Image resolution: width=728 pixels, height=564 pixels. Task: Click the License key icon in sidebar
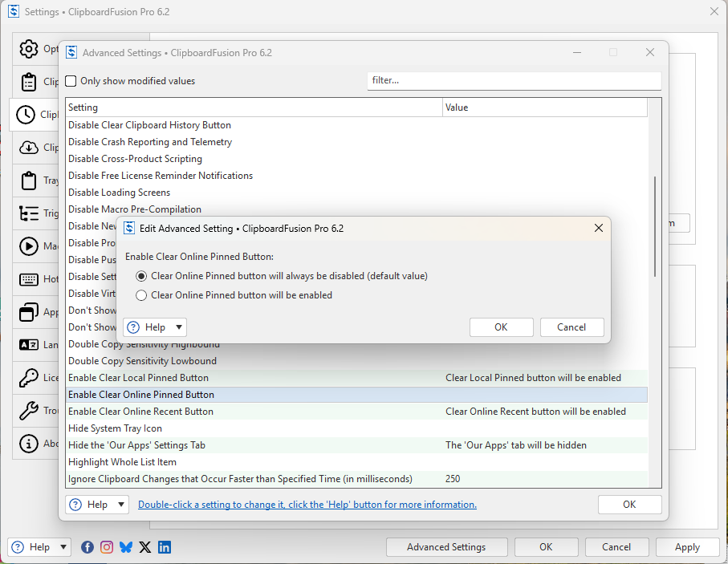[x=28, y=378]
